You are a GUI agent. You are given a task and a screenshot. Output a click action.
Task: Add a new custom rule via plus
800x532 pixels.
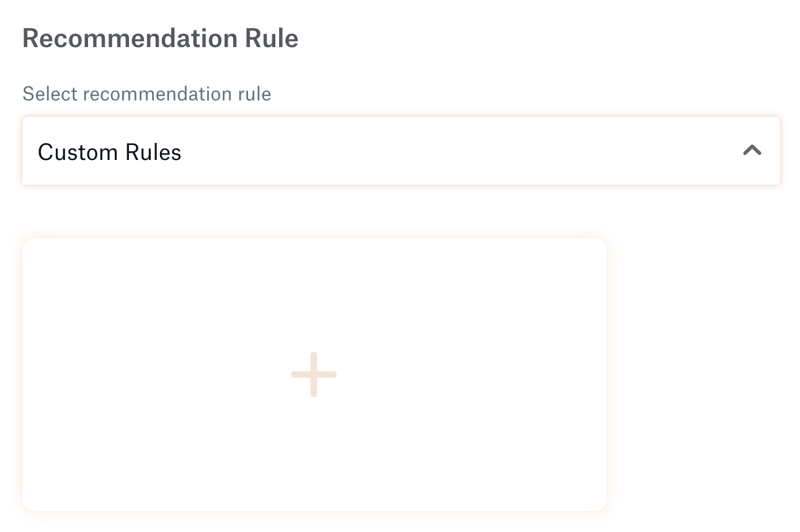click(314, 375)
